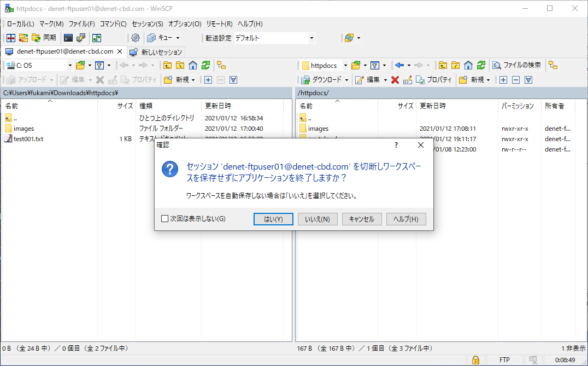The height and width of the screenshot is (366, 588).
Task: Open the リモート(R) menu
Action: click(x=219, y=24)
